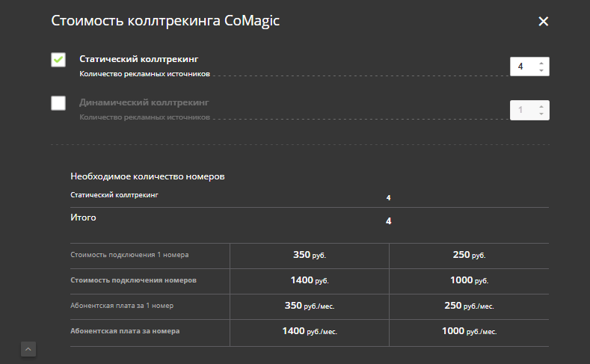Click the dynamic sources number field showing 1
Screen dimensions: 590x364
[522, 110]
